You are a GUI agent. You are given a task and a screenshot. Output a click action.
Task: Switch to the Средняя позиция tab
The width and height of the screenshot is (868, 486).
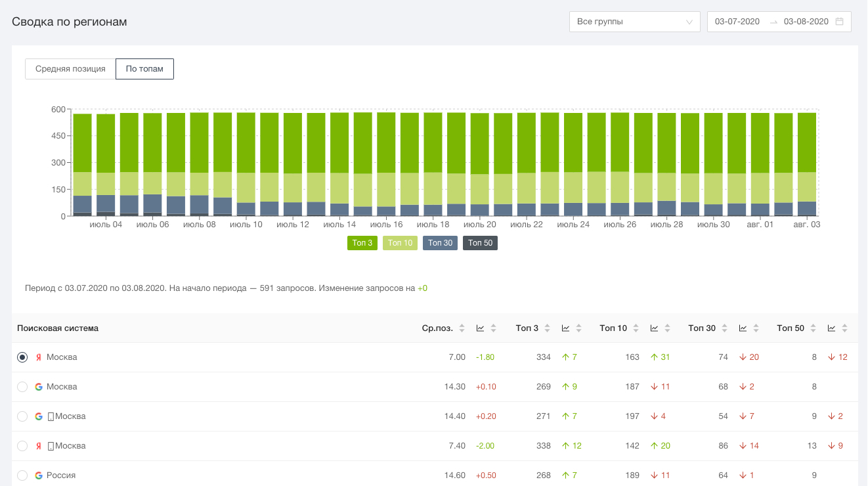coord(70,69)
